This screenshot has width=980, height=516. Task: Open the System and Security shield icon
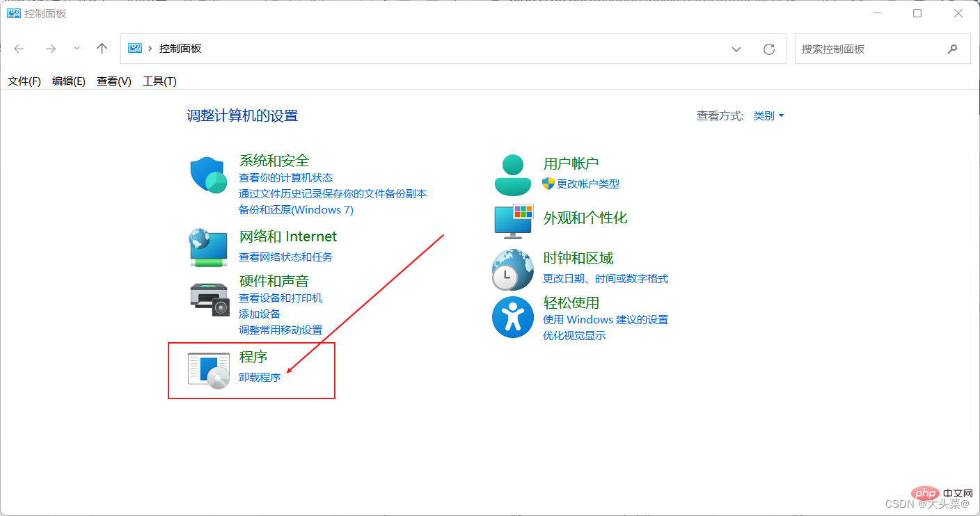coord(209,175)
